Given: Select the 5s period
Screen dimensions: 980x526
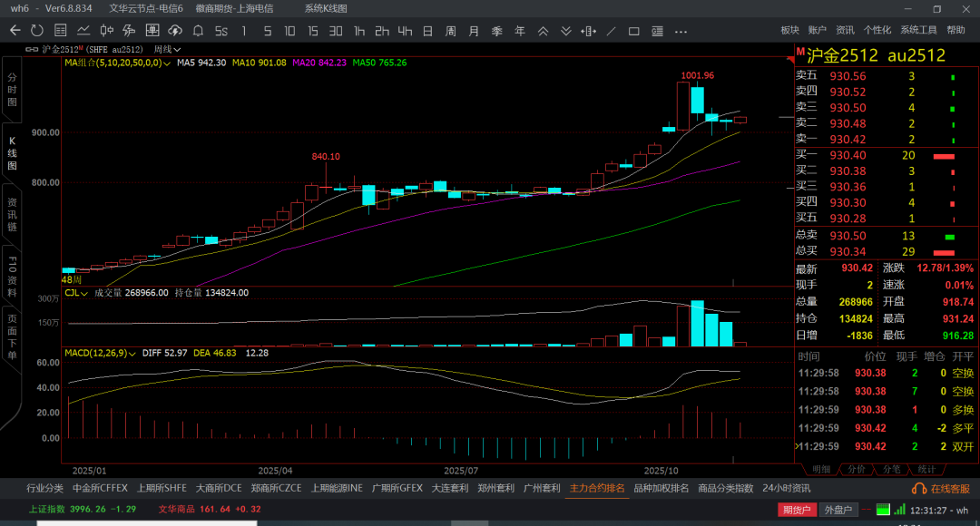Looking at the screenshot, I should point(221,31).
